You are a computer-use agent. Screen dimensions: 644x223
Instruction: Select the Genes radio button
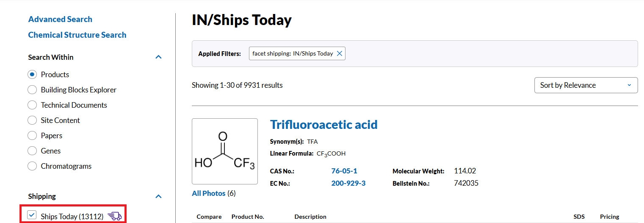pyautogui.click(x=32, y=151)
